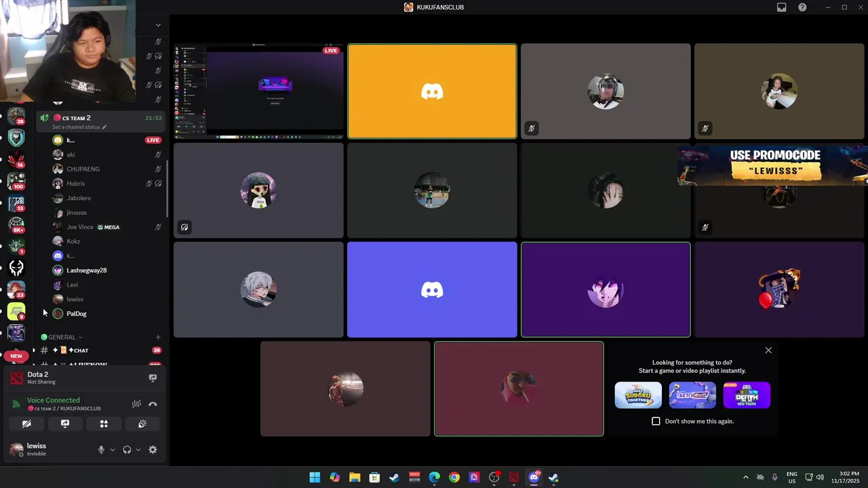Open the Windows Start menu

315,477
